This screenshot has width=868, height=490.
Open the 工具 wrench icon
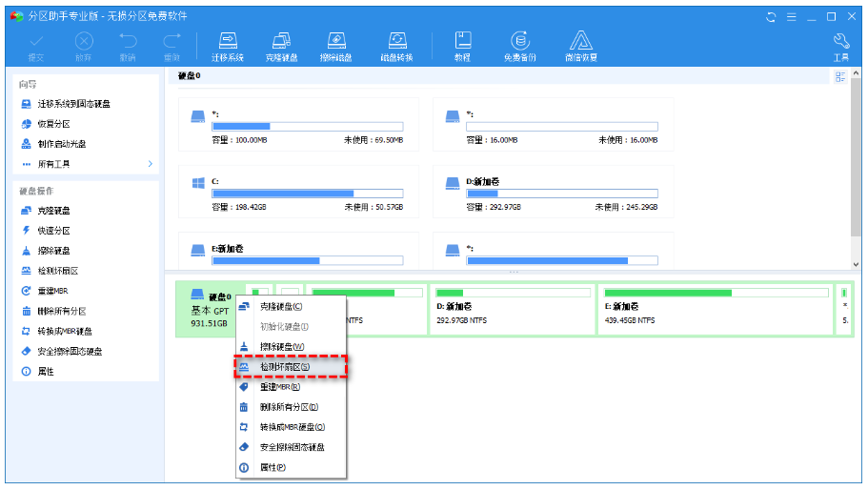coord(841,47)
